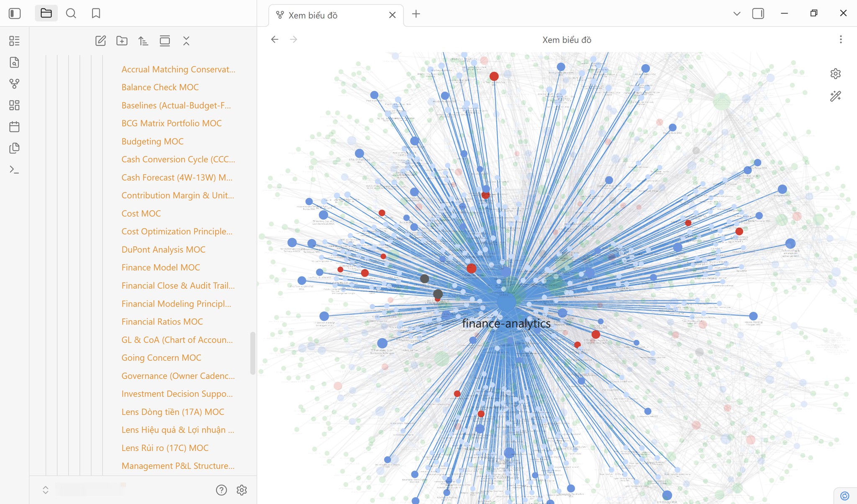Image resolution: width=857 pixels, height=504 pixels.
Task: Open the DuPont Analysis MOC note
Action: (x=163, y=249)
